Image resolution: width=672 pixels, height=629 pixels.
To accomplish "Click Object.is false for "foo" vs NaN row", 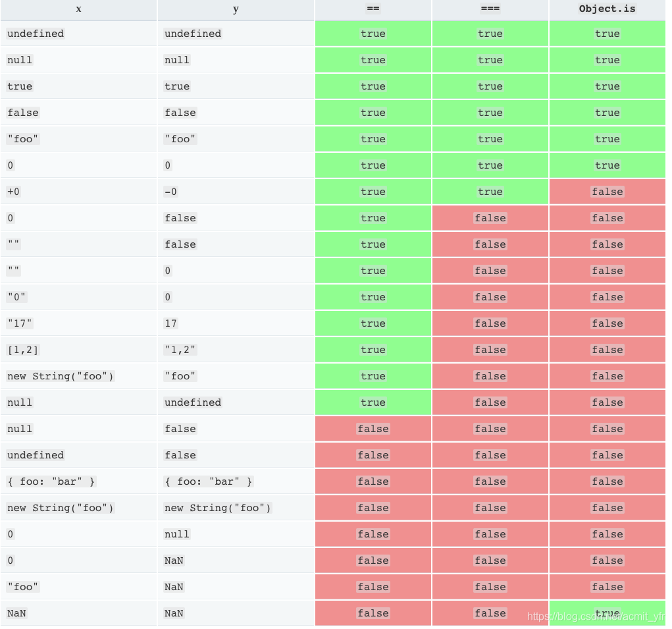I will click(x=607, y=587).
